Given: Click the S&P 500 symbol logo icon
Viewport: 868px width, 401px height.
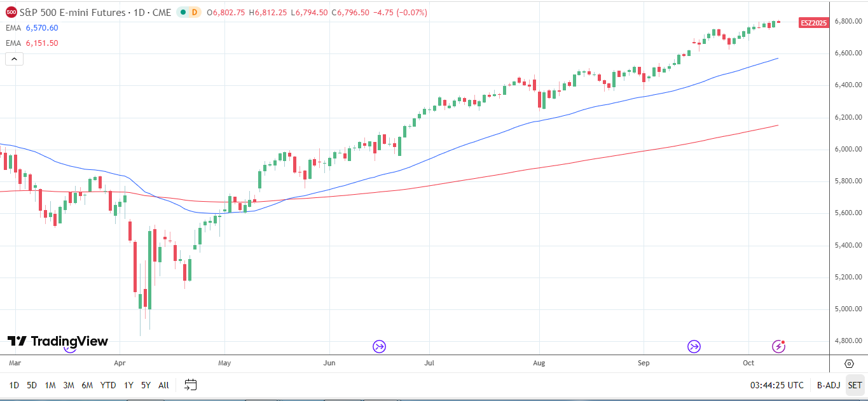Looking at the screenshot, I should pos(11,12).
